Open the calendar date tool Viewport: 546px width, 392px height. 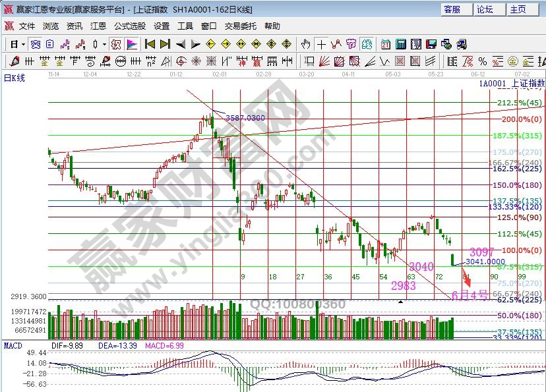tap(386, 44)
